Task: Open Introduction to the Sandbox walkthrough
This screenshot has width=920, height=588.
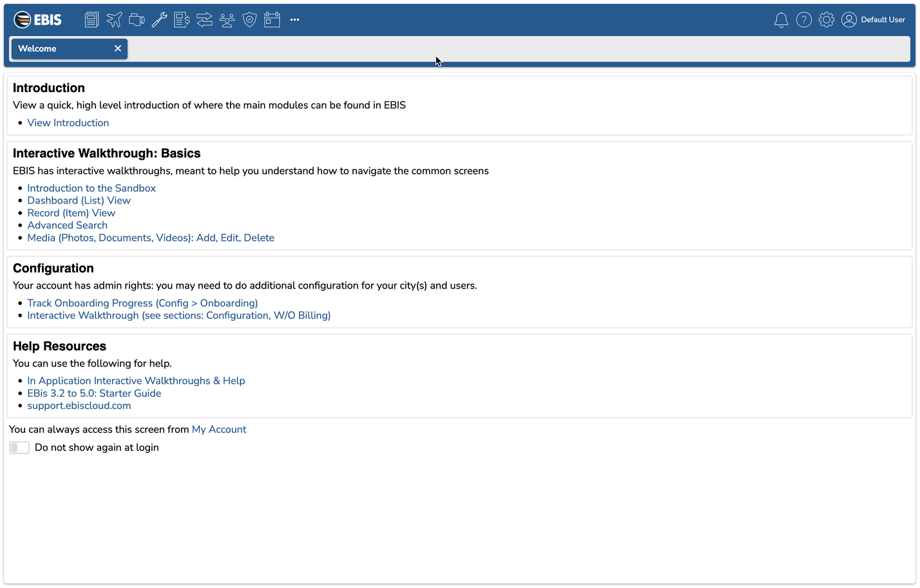Action: point(91,188)
